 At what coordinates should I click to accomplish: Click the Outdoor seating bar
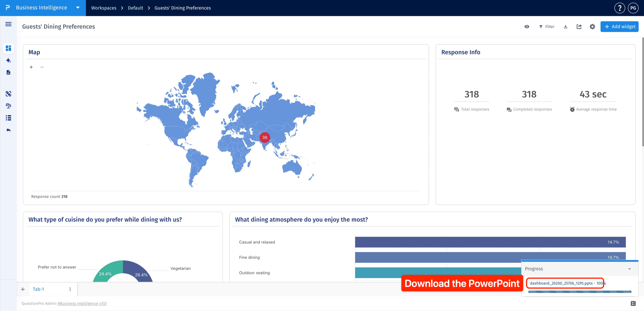tap(438, 273)
